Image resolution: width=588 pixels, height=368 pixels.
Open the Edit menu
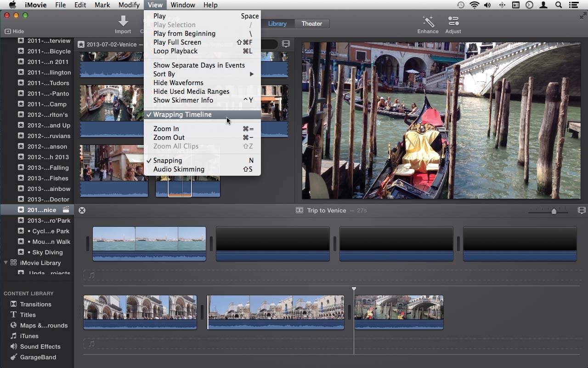(x=80, y=5)
